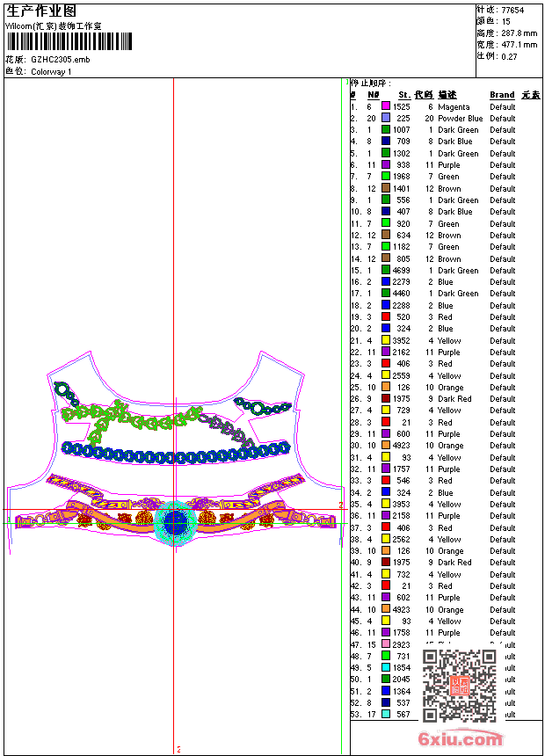Select the row 30 Orange 4923 entry

pos(433,446)
